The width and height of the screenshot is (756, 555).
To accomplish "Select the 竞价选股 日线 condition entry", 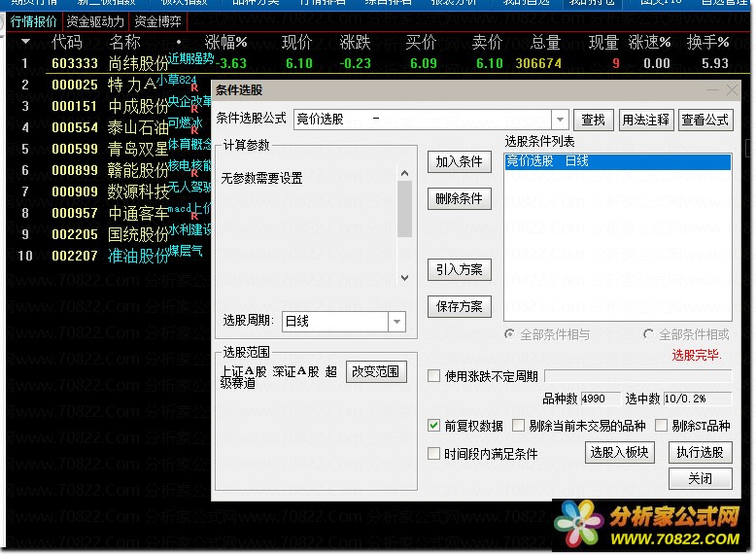I will pos(618,161).
